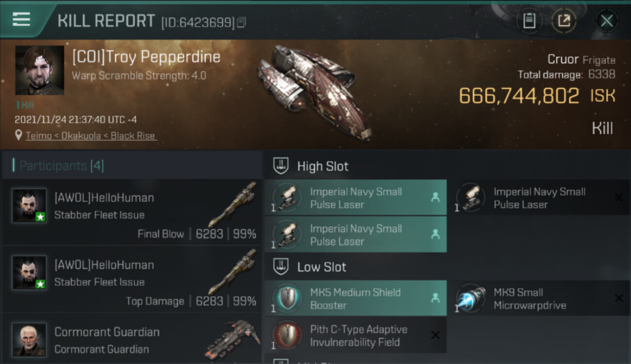
Task: Open the clipboard notes icon
Action: [529, 21]
